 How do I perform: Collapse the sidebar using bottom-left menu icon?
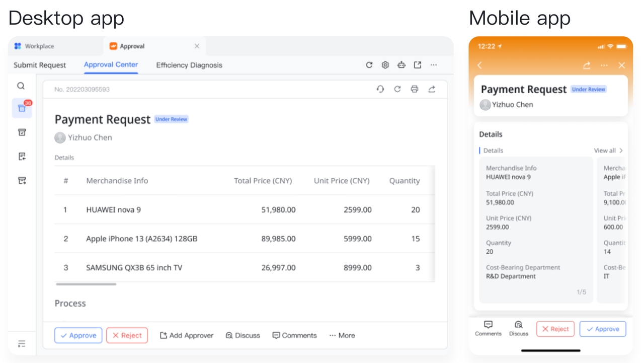(x=22, y=344)
